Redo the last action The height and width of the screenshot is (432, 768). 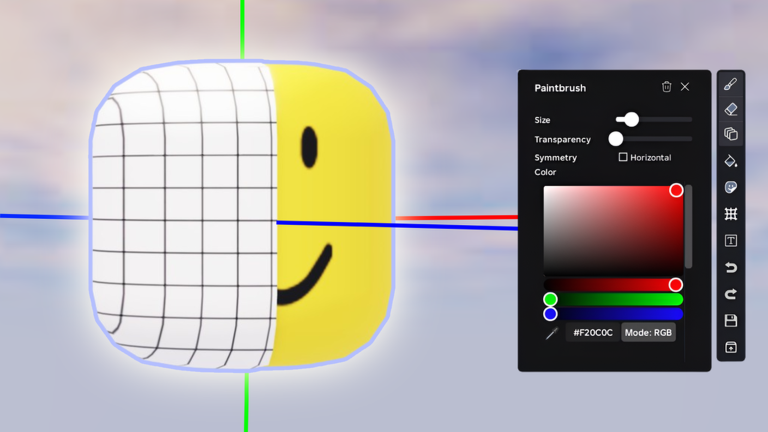(x=730, y=294)
